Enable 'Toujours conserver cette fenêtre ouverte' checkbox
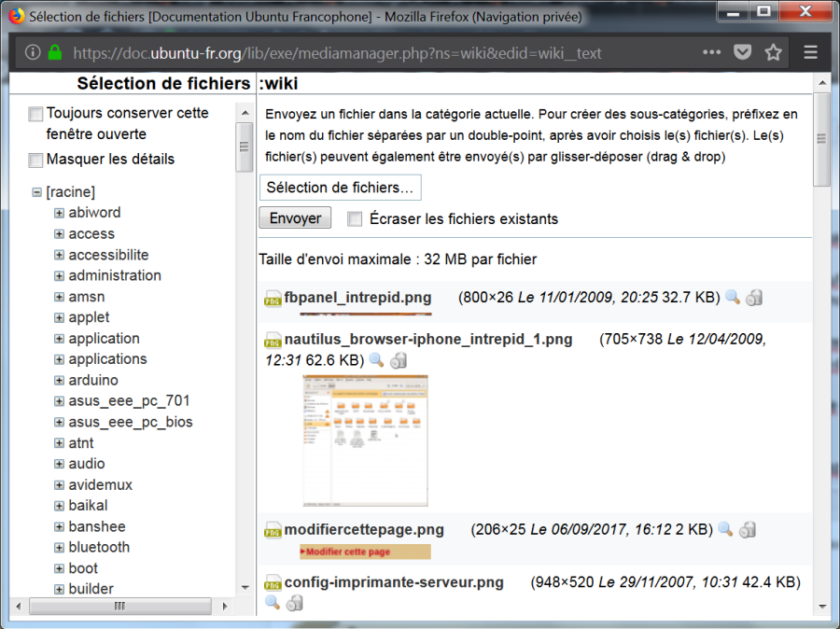 [35, 114]
